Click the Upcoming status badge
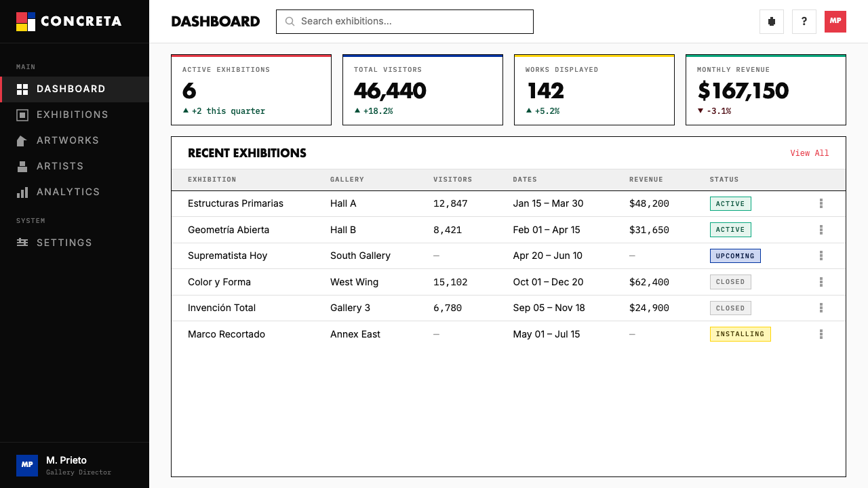 point(735,256)
